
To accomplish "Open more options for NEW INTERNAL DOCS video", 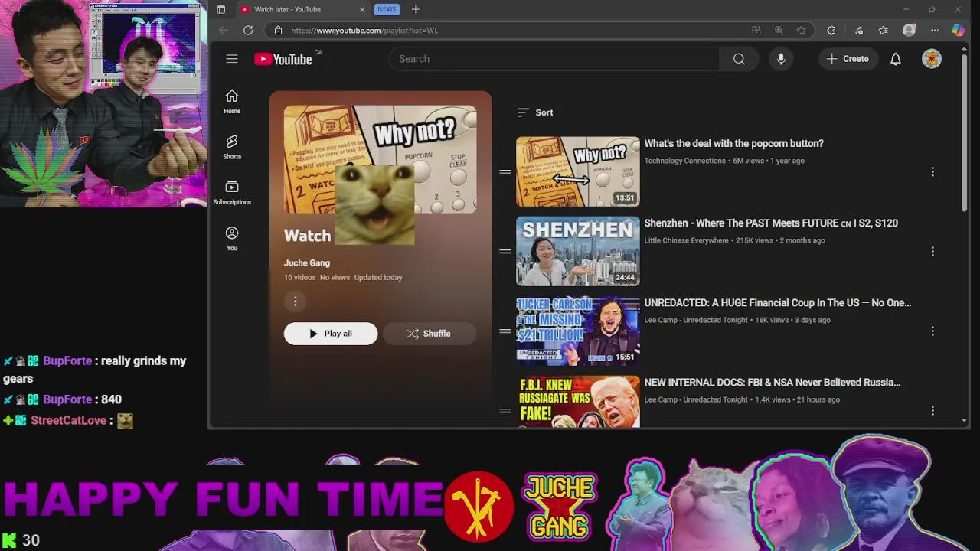I will pos(933,411).
